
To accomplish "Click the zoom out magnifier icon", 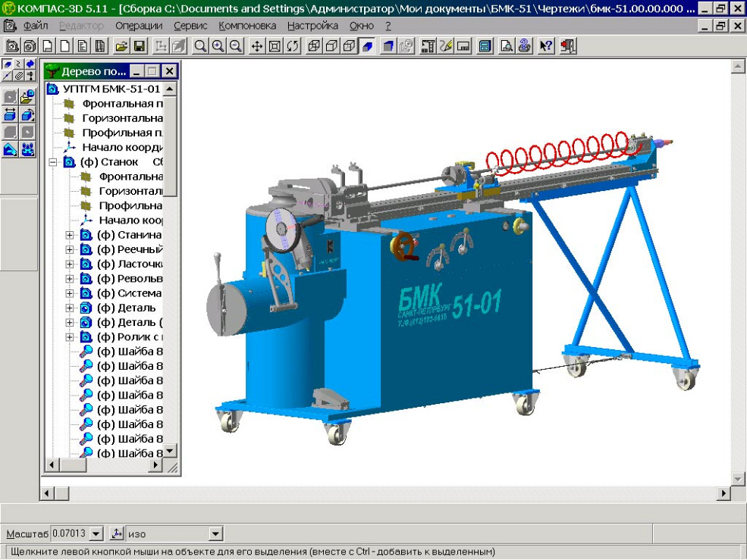I will pos(236,46).
